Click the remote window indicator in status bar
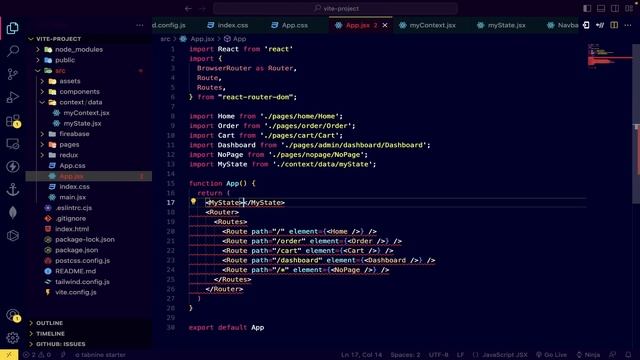This screenshot has width=640, height=360. [x=9, y=355]
